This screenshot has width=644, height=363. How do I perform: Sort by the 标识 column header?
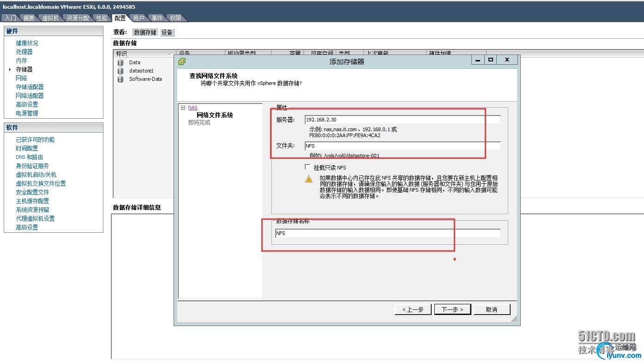(x=144, y=54)
